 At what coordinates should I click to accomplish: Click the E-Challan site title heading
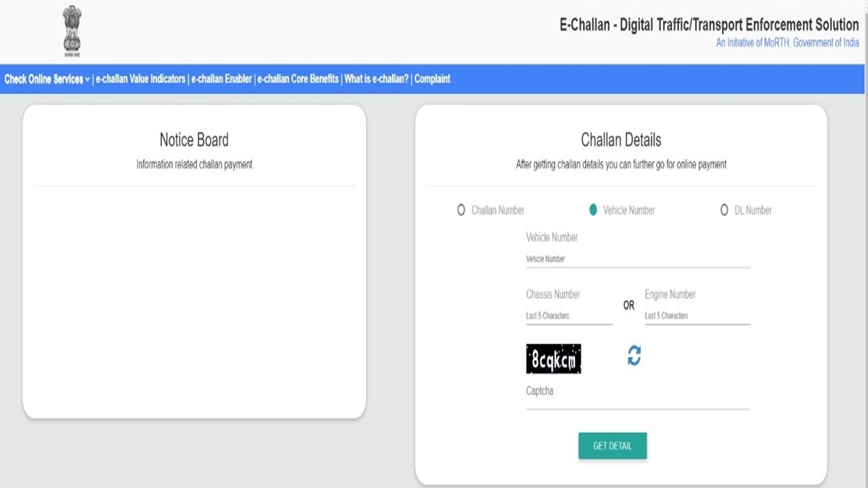pyautogui.click(x=709, y=25)
